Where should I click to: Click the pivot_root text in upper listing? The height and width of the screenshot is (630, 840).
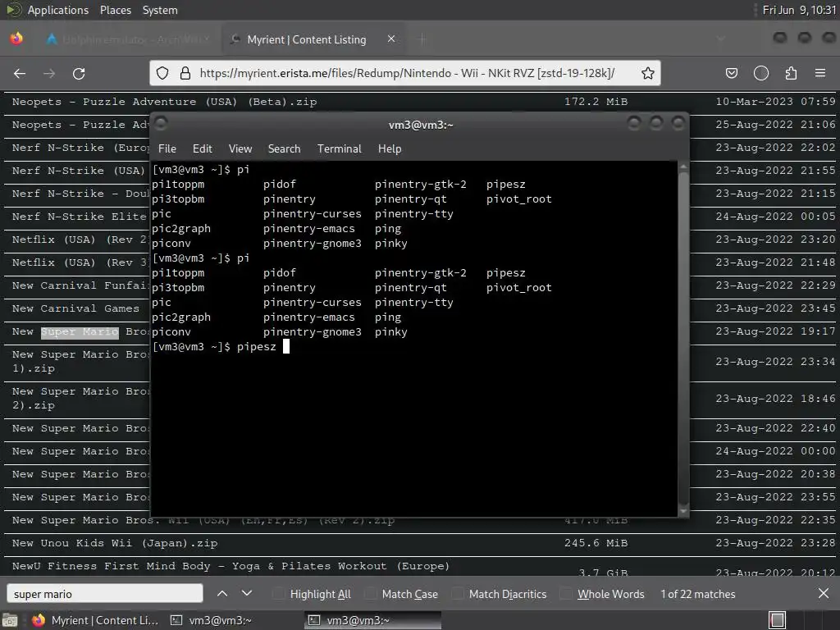(519, 199)
